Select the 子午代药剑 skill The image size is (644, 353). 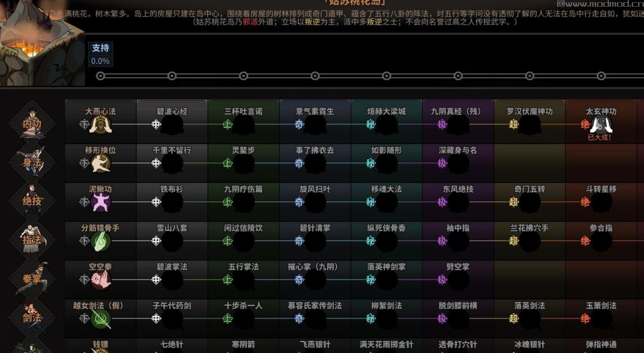[x=172, y=319]
